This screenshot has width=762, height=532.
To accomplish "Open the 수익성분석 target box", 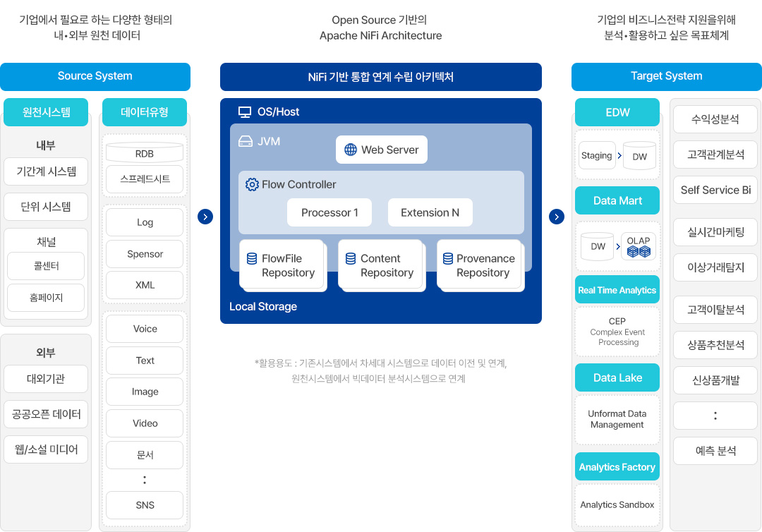I will point(715,119).
